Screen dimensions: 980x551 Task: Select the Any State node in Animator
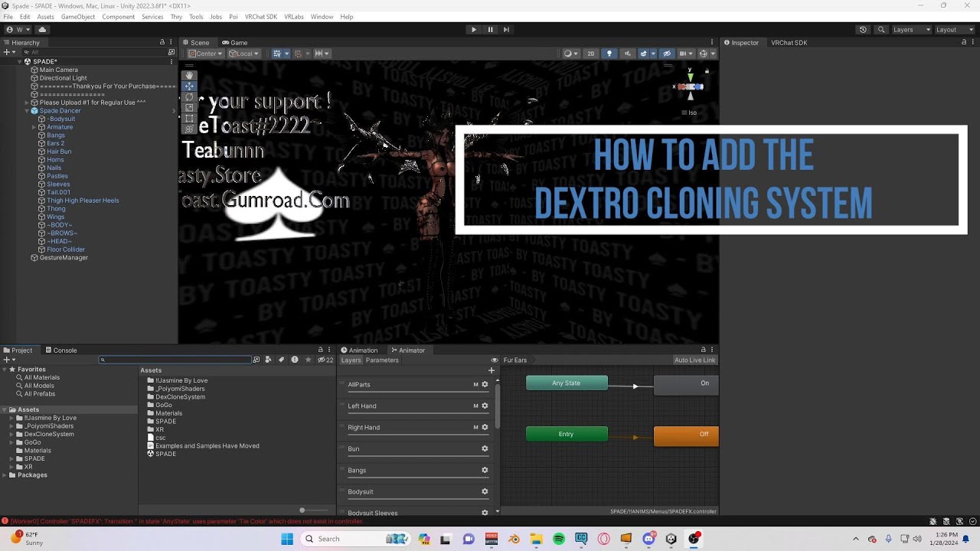[x=567, y=383]
